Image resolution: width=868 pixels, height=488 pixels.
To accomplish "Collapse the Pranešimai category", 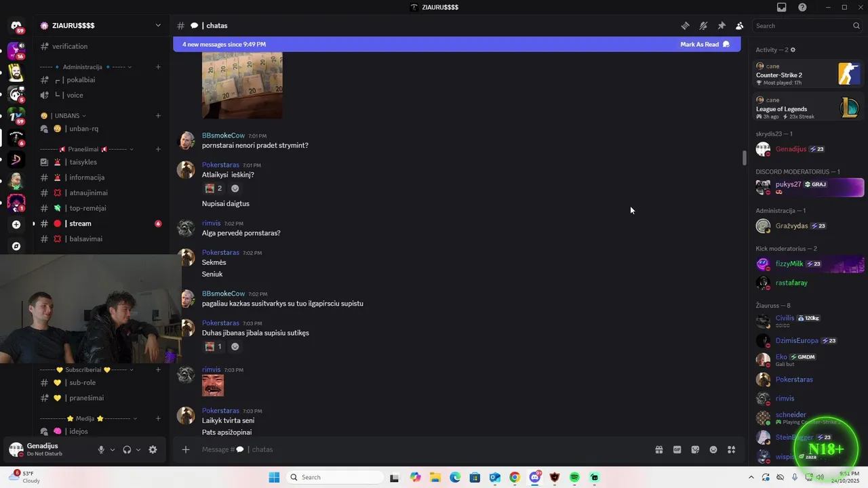I will pos(87,149).
